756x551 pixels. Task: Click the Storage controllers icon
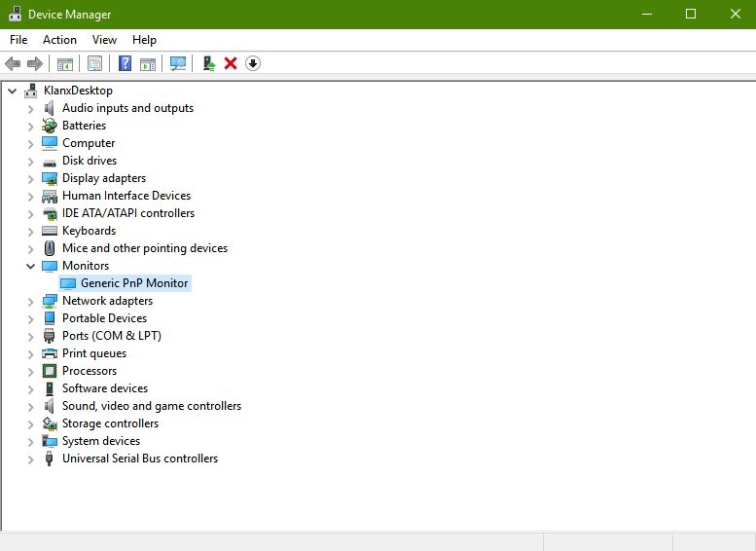50,423
